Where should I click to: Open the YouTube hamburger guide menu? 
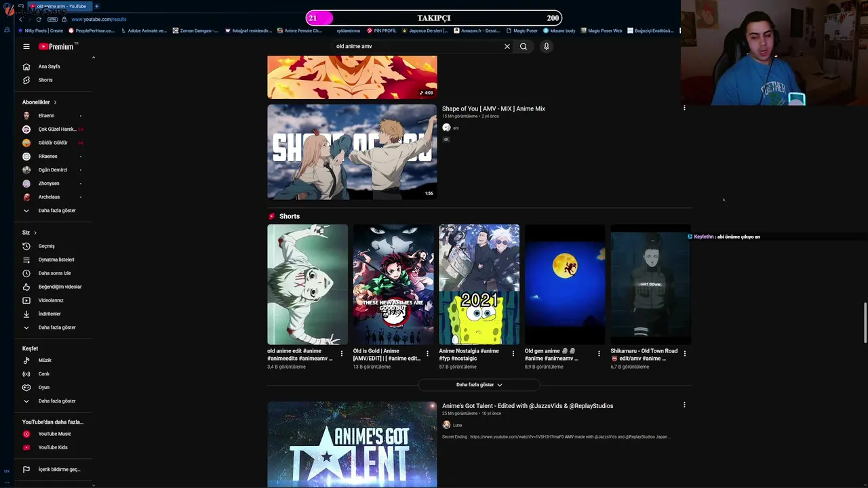[x=26, y=47]
